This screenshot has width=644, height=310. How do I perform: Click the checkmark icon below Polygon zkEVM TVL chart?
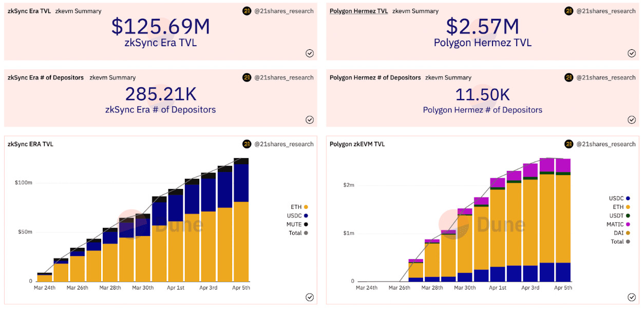pos(632,297)
